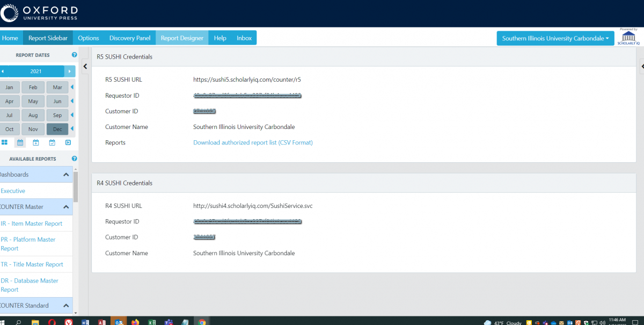The image size is (644, 325).
Task: Select the quarter arrow beside Jun
Action: coord(72,101)
